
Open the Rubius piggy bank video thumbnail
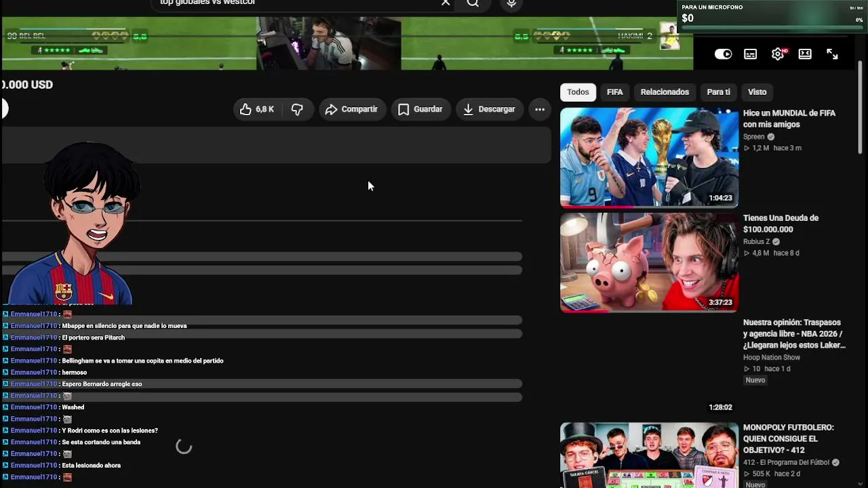click(649, 262)
